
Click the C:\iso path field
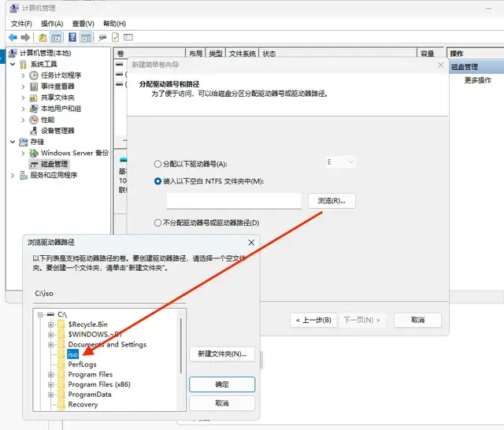109,294
